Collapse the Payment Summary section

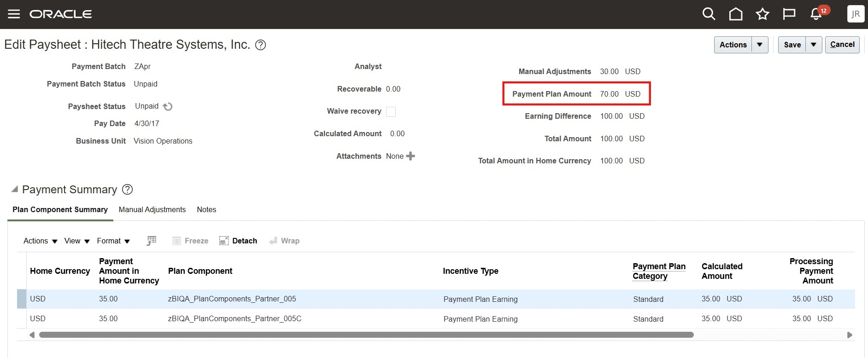15,189
